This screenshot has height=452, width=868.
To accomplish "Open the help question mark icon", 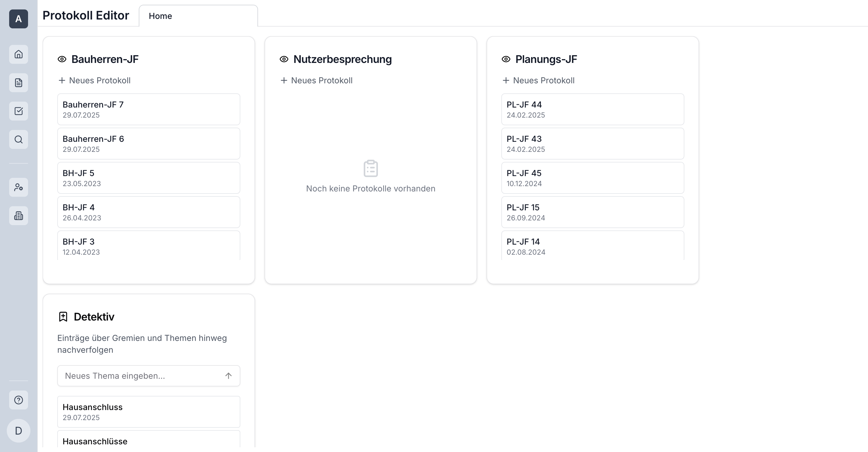I will click(19, 400).
